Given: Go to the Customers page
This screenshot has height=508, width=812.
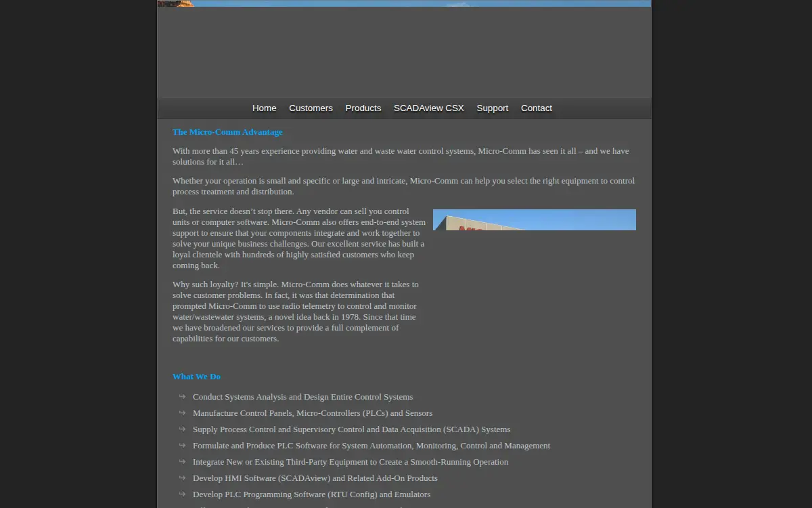Looking at the screenshot, I should point(311,108).
